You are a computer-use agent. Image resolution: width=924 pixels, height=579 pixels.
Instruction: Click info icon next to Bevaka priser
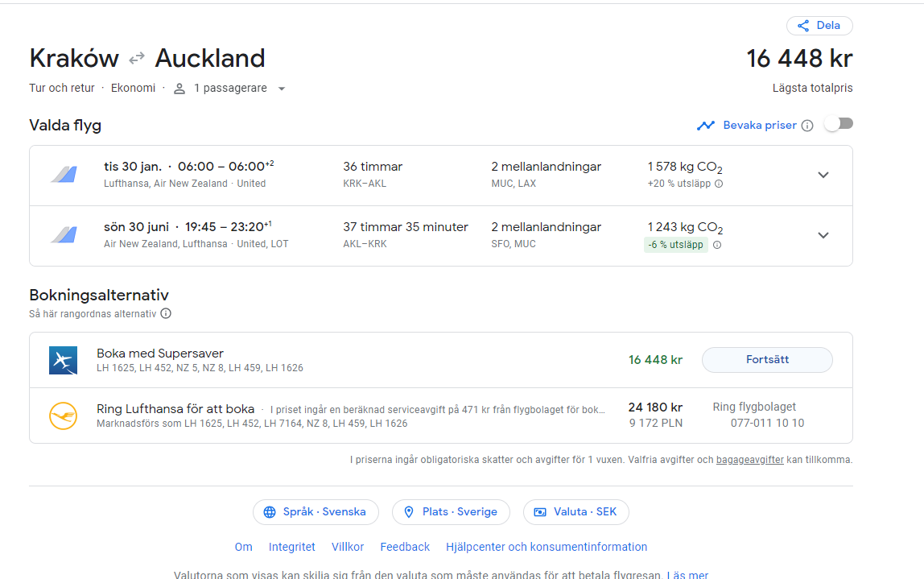pyautogui.click(x=807, y=126)
